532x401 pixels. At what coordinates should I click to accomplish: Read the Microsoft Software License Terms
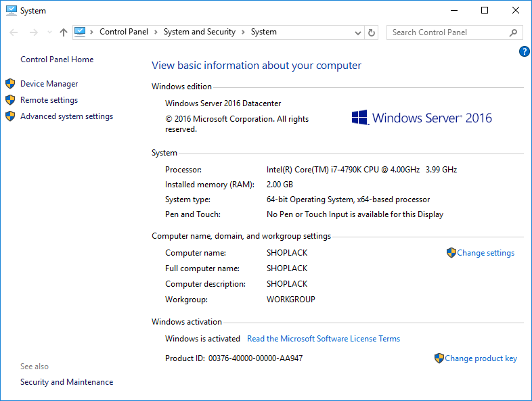click(x=324, y=339)
